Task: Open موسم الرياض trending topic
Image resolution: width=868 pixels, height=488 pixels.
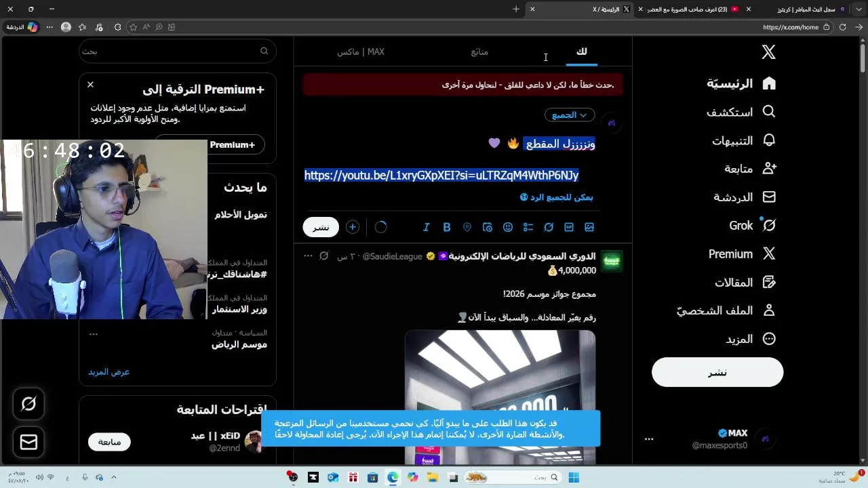Action: click(x=239, y=344)
